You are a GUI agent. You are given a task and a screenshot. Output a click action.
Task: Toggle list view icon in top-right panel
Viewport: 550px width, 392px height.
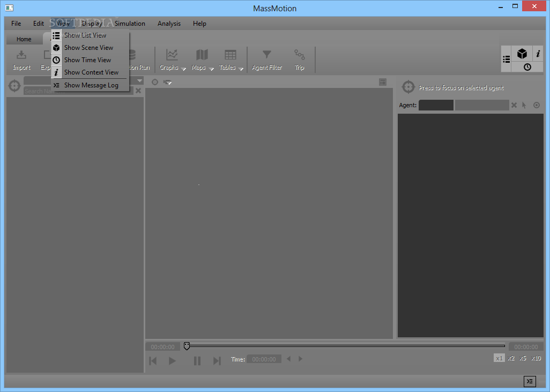coord(506,60)
